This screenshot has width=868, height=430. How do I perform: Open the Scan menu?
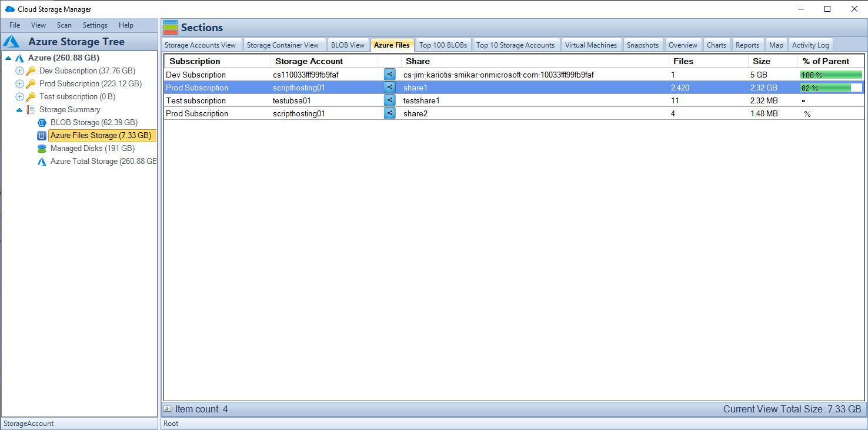(x=64, y=25)
